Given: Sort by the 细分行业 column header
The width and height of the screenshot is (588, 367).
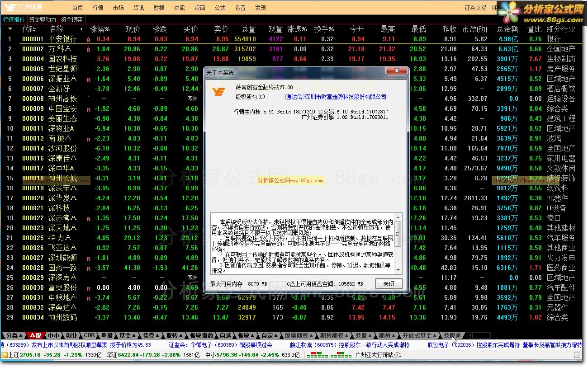Looking at the screenshot, I should point(561,29).
